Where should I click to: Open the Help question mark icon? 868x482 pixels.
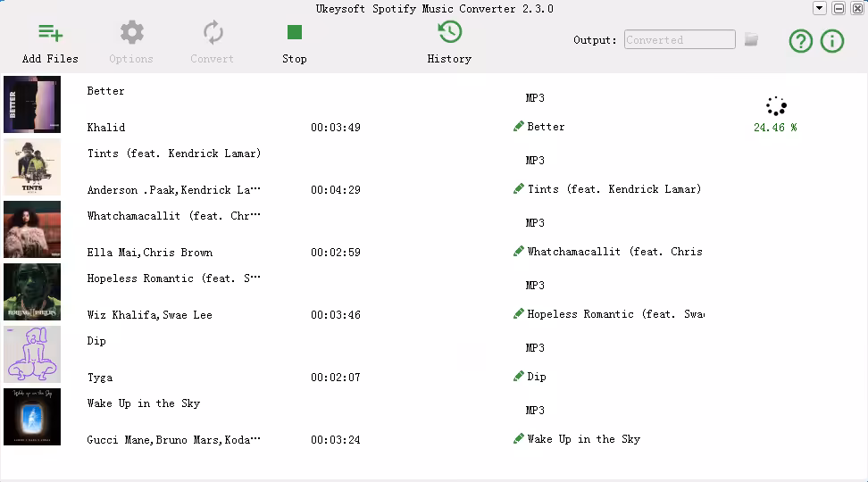[800, 41]
